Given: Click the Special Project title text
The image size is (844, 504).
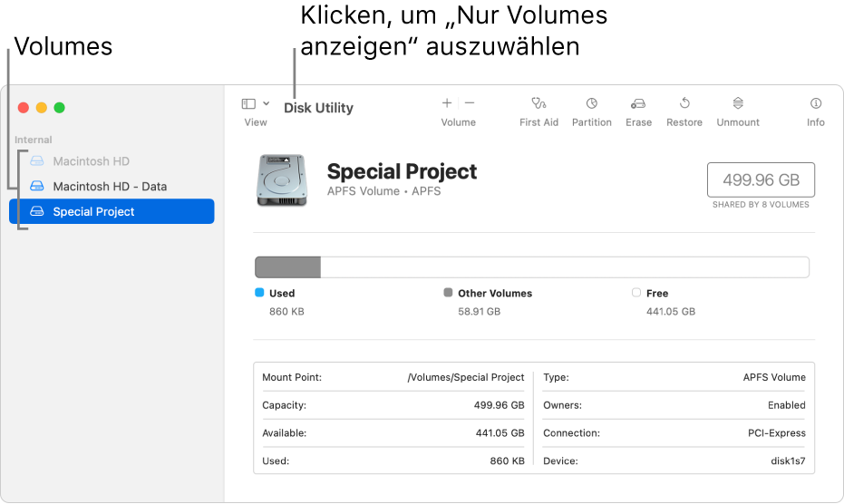Looking at the screenshot, I should [402, 171].
